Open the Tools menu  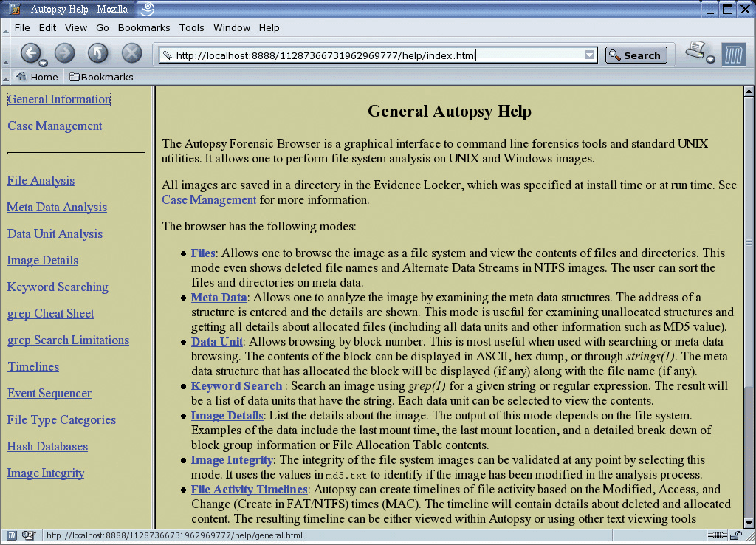click(x=191, y=28)
